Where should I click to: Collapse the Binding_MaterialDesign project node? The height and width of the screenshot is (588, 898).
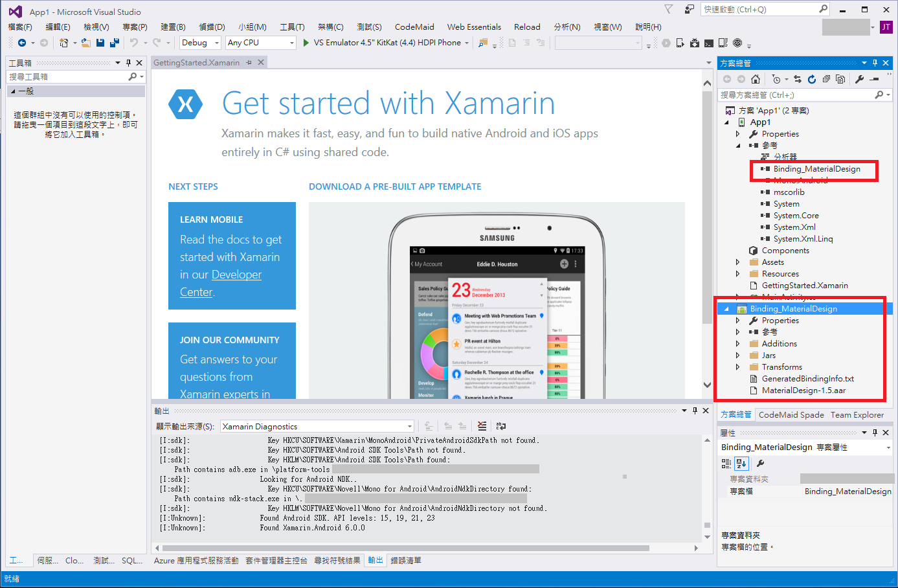(x=726, y=309)
